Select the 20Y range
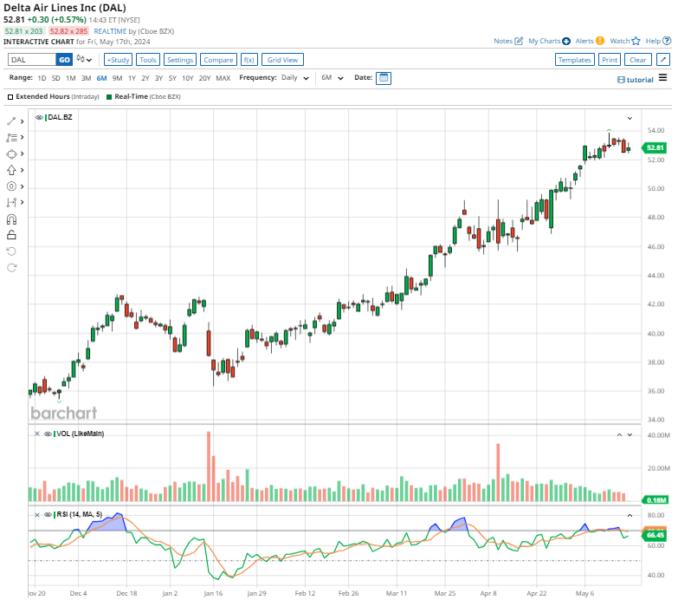Screen dimensions: 678x600 pyautogui.click(x=204, y=78)
